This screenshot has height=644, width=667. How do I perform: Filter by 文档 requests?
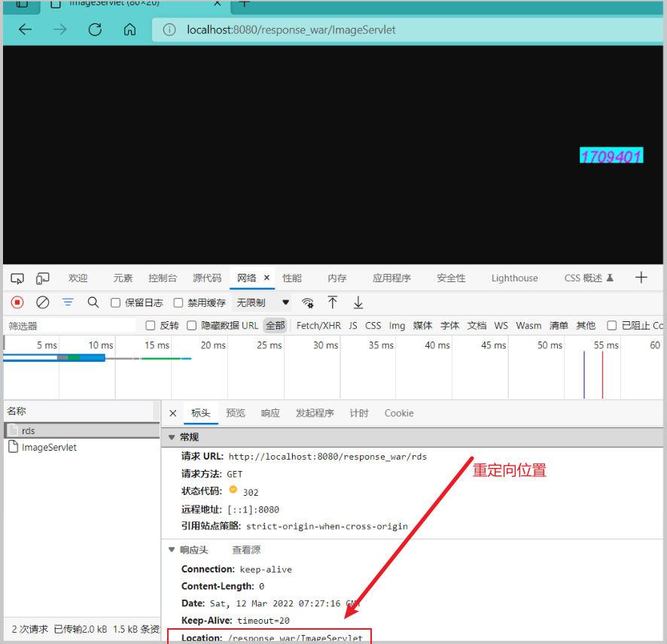click(477, 326)
